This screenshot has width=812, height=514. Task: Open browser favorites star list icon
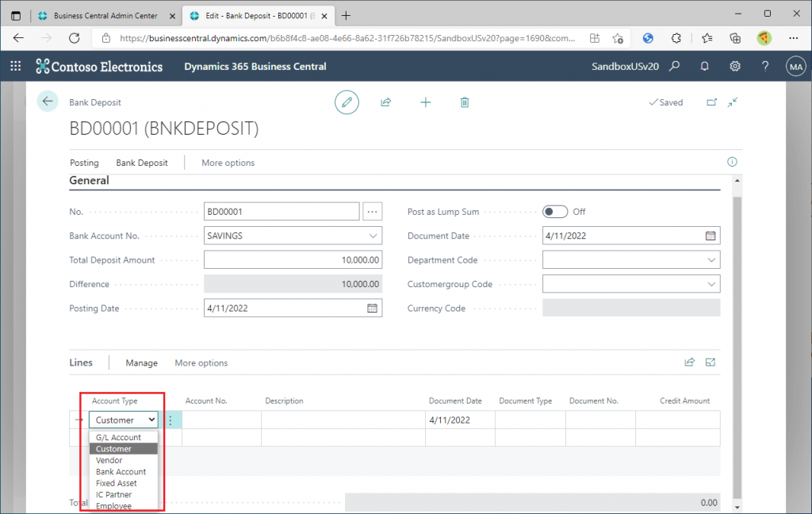click(x=707, y=38)
